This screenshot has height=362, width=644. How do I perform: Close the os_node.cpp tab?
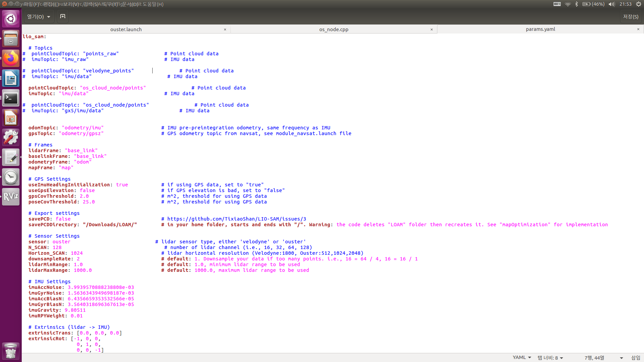[432, 29]
